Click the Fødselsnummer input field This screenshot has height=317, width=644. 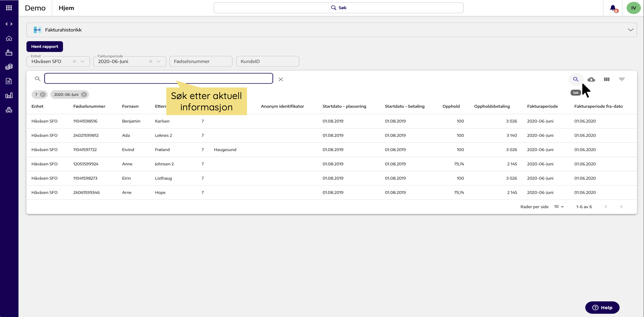[201, 61]
